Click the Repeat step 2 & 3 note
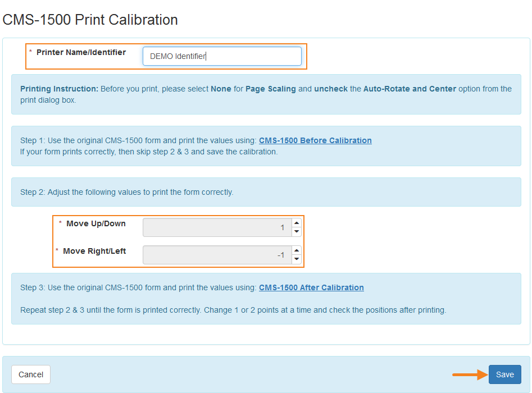Screen dimensions: 532x393 [x=233, y=310]
